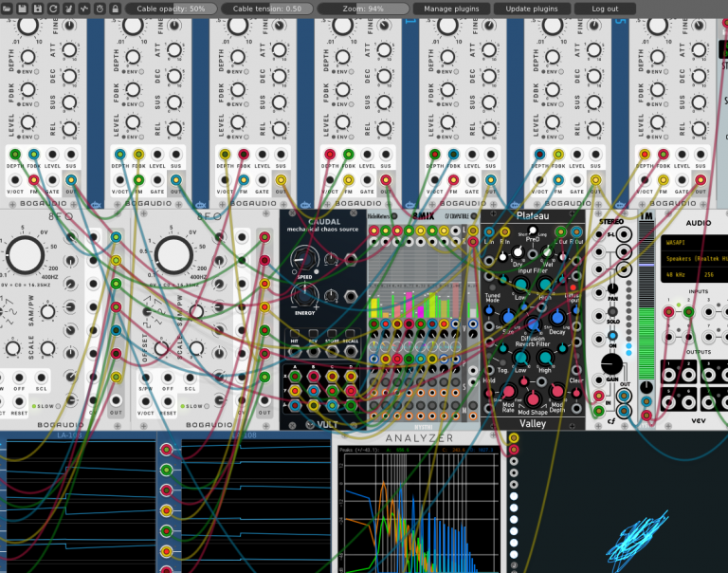Open the Speakers audio device dropdown
728x573 pixels.
pos(697,258)
